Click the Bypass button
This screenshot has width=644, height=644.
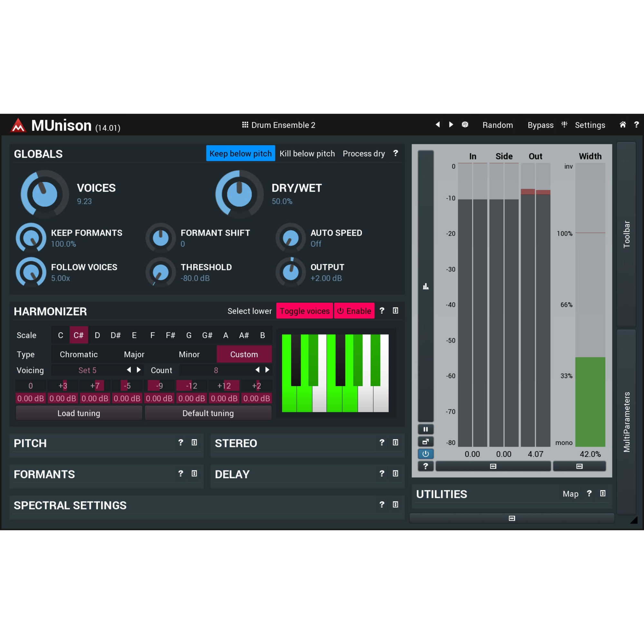coord(540,125)
